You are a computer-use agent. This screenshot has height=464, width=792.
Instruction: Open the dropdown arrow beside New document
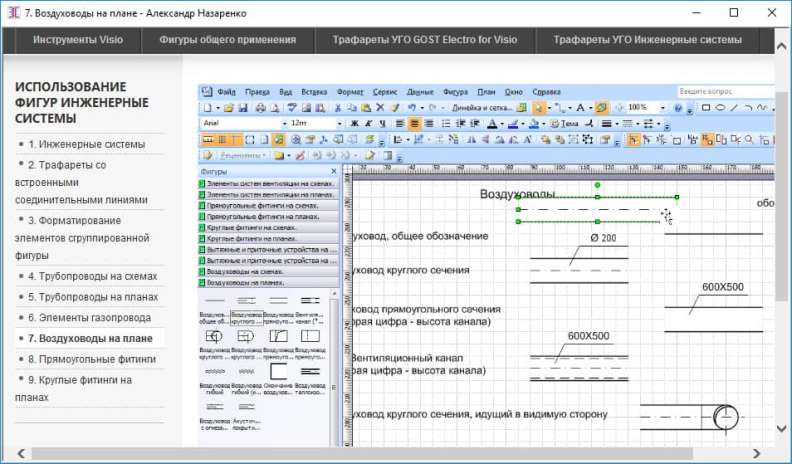(x=218, y=108)
